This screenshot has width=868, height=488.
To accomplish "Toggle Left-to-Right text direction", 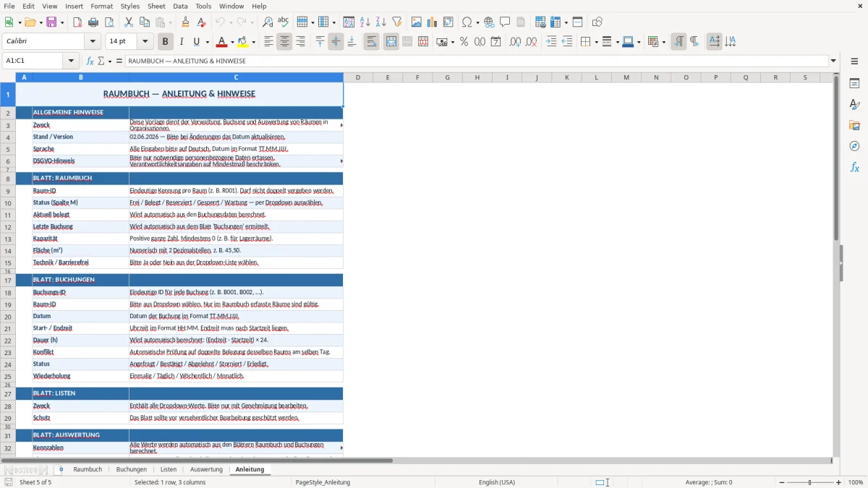I will point(678,42).
